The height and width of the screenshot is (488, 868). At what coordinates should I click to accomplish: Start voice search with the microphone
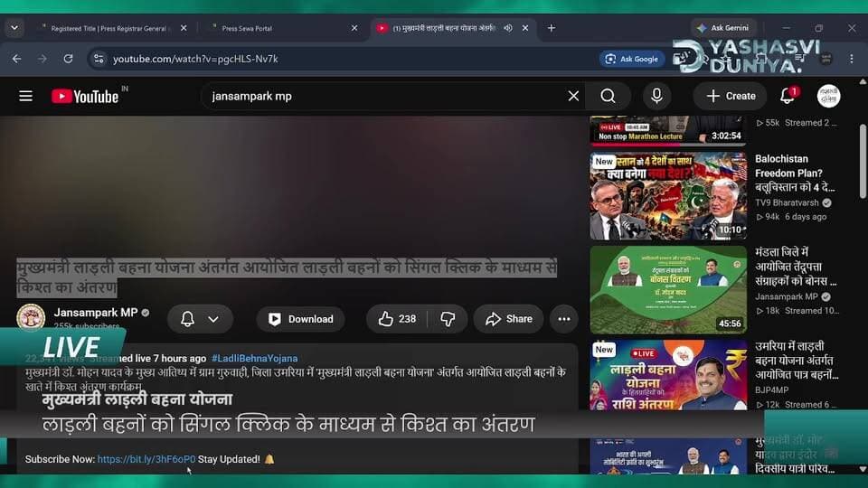(x=656, y=97)
